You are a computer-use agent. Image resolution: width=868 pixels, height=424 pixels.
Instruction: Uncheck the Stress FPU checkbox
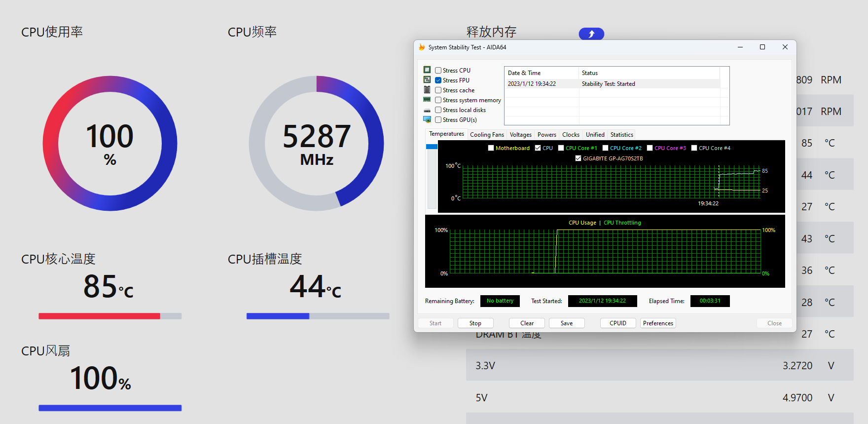(x=438, y=80)
